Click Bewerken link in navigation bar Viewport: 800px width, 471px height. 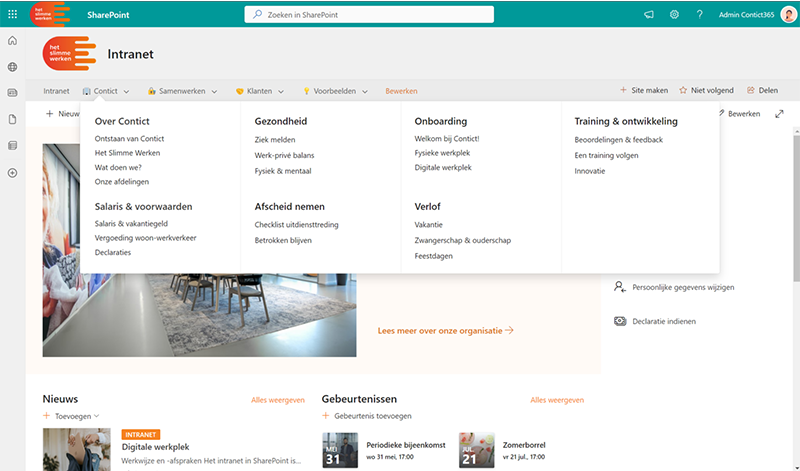point(401,91)
